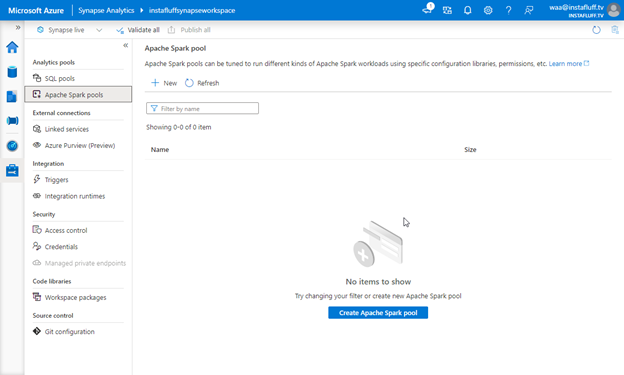The height and width of the screenshot is (375, 624).
Task: Click the refresh icon at top right
Action: 596,30
